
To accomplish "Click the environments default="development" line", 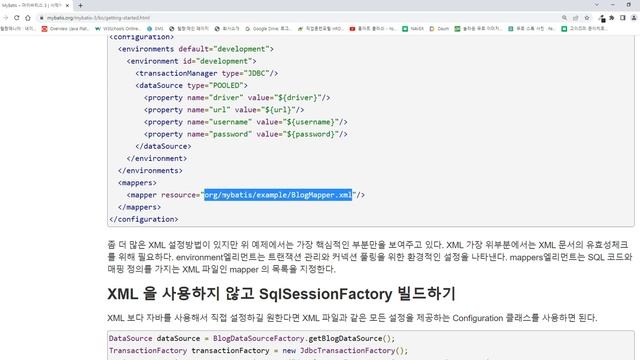I will pos(196,49).
